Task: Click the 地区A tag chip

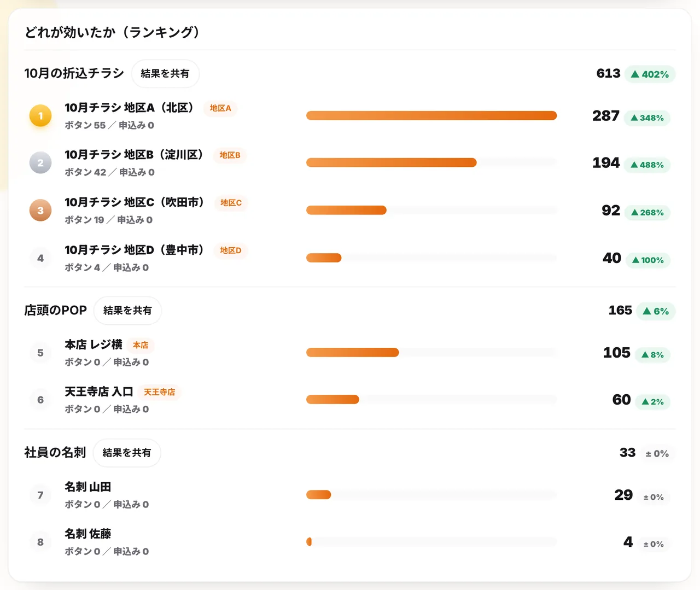Action: (x=220, y=108)
